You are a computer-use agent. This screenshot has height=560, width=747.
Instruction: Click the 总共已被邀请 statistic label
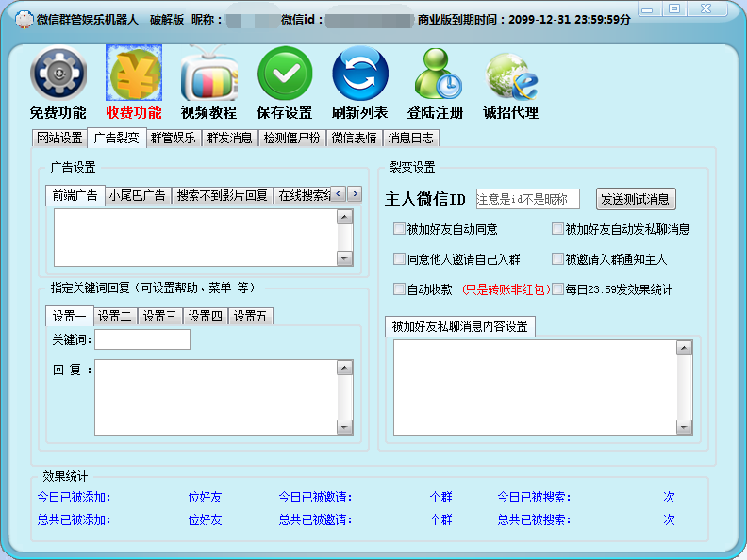click(315, 519)
